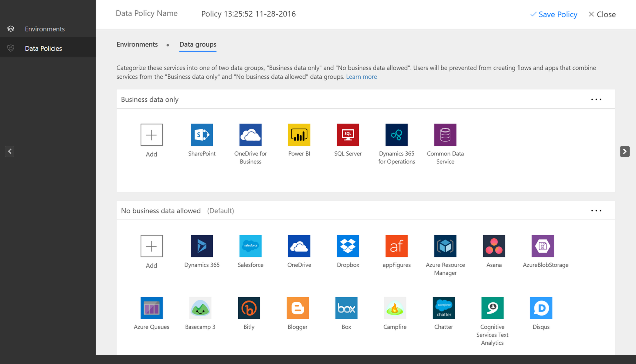Image resolution: width=636 pixels, height=364 pixels.
Task: Click the SQL Server icon in Business data only
Action: tap(348, 134)
